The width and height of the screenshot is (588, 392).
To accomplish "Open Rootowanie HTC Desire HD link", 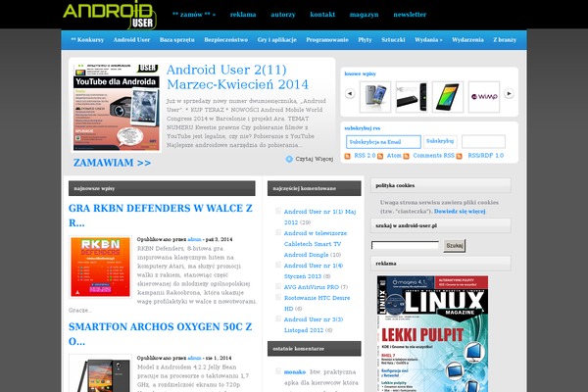I will [x=317, y=303].
